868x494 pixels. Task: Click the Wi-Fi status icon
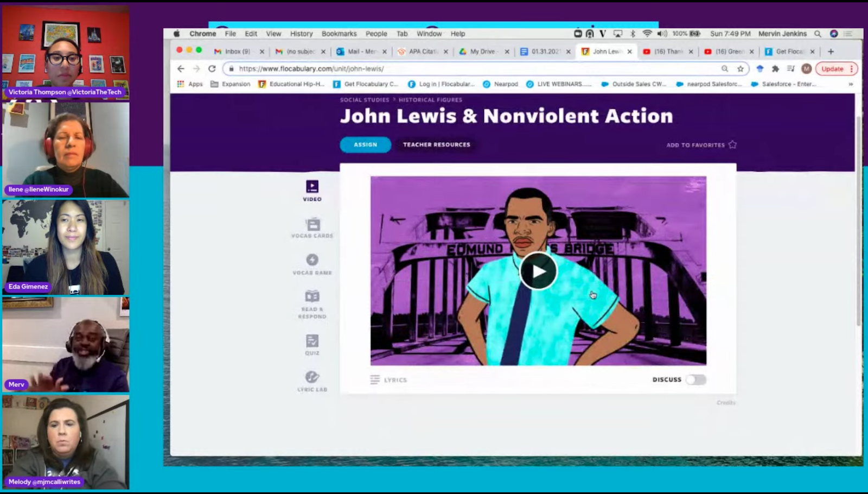[647, 34]
